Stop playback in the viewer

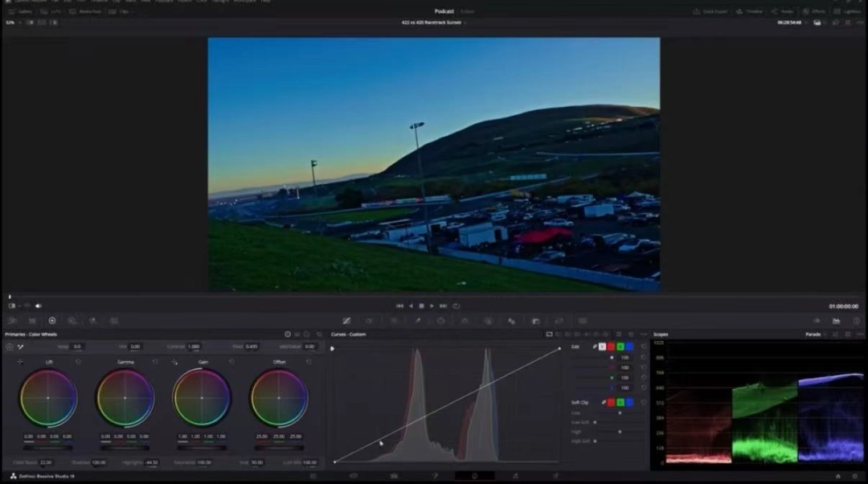(421, 306)
